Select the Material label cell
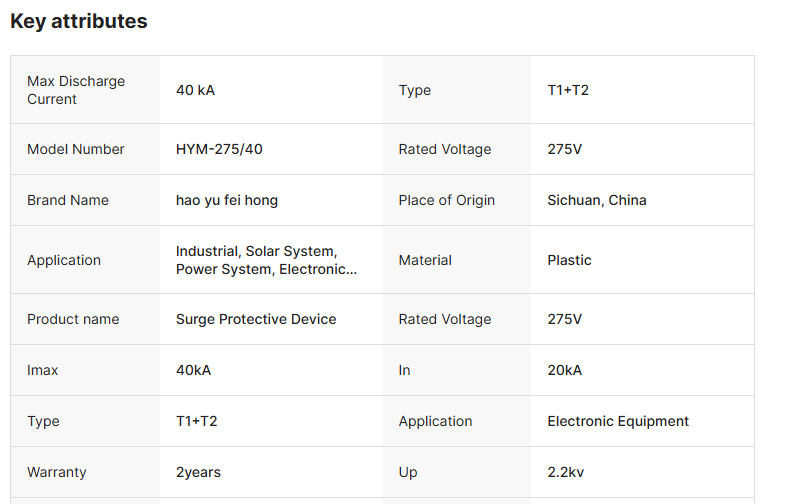The width and height of the screenshot is (786, 504). coord(425,260)
